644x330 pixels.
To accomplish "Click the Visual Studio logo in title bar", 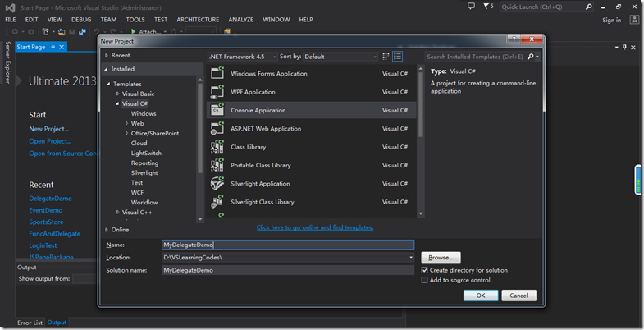I will click(x=11, y=8).
